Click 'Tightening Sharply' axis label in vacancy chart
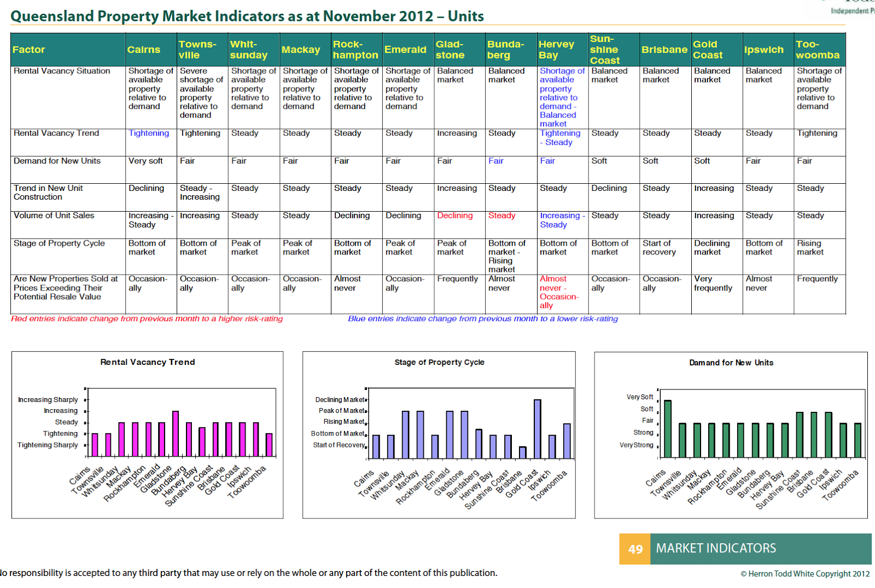Image resolution: width=875 pixels, height=588 pixels. coord(48,445)
